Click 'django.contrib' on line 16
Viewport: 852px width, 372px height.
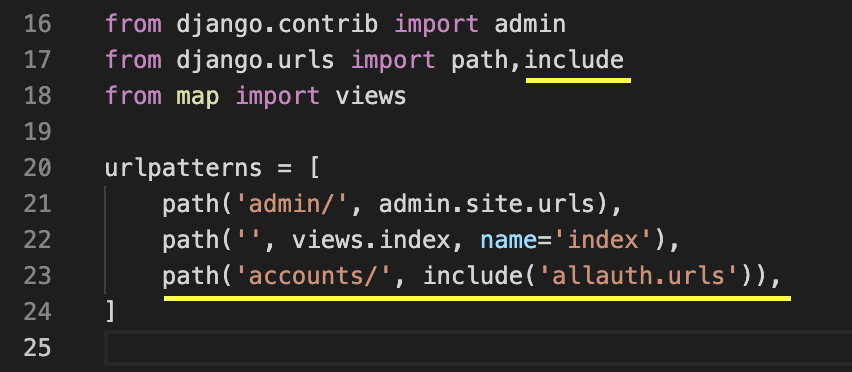pos(277,24)
